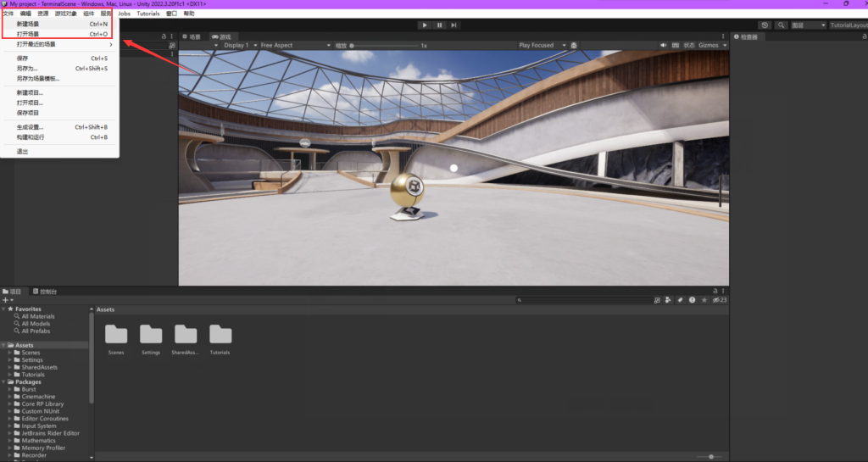Toggle the 状态 stats overlay button

point(688,45)
